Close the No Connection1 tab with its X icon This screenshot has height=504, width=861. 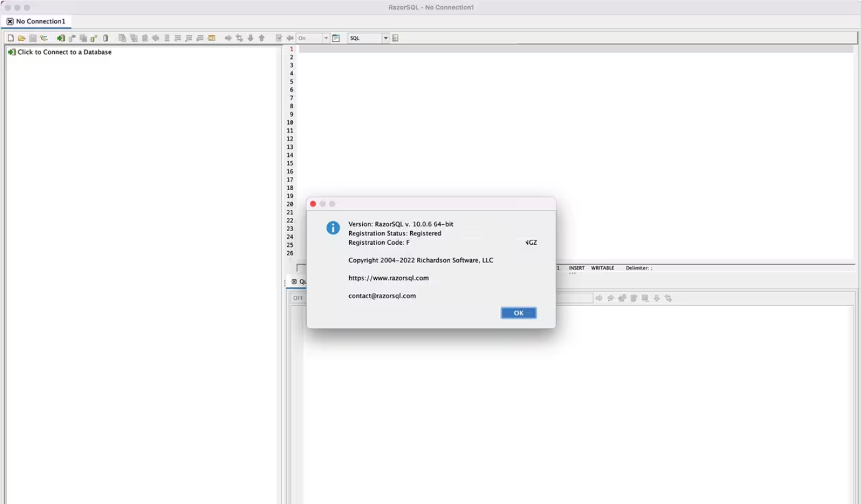(x=10, y=21)
